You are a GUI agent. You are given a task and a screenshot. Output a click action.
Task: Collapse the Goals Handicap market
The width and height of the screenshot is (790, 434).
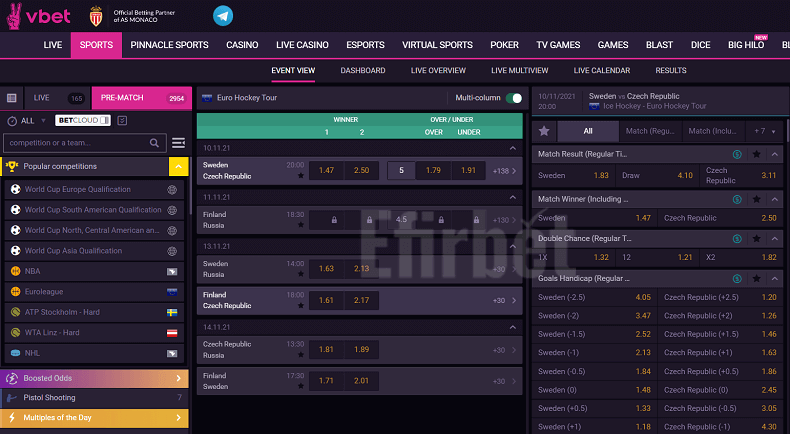tap(775, 278)
